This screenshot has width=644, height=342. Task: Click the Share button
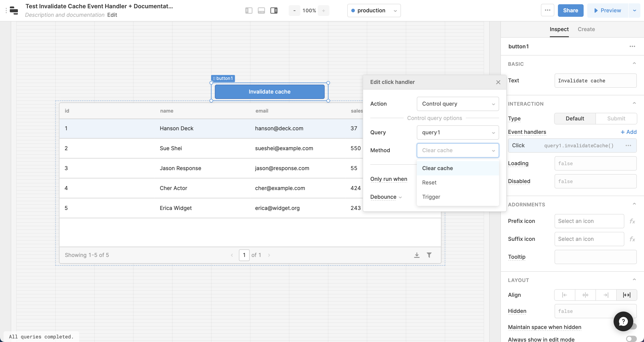coord(570,11)
